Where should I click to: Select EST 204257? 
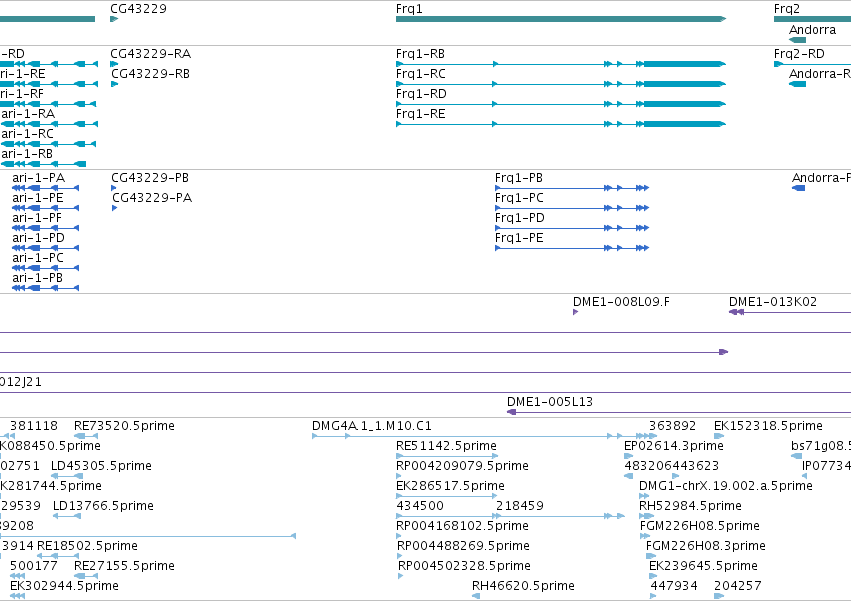(738, 587)
